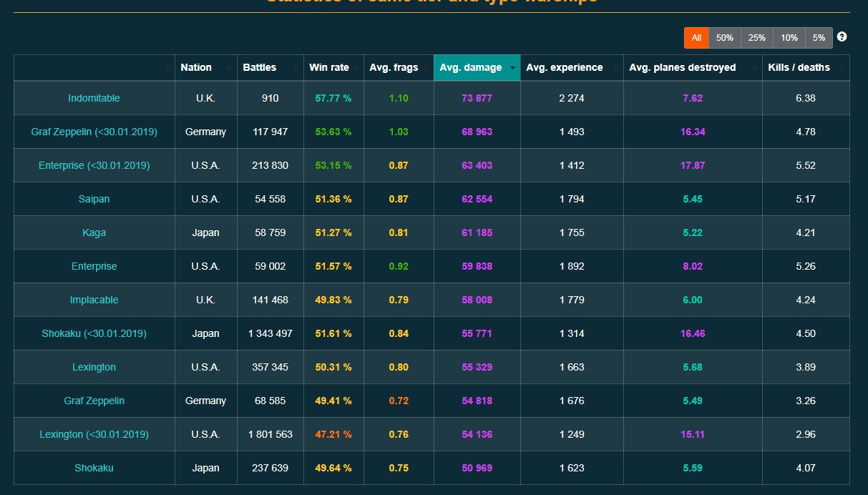Click battles value 1 343 497
This screenshot has width=868, height=495.
pos(270,333)
